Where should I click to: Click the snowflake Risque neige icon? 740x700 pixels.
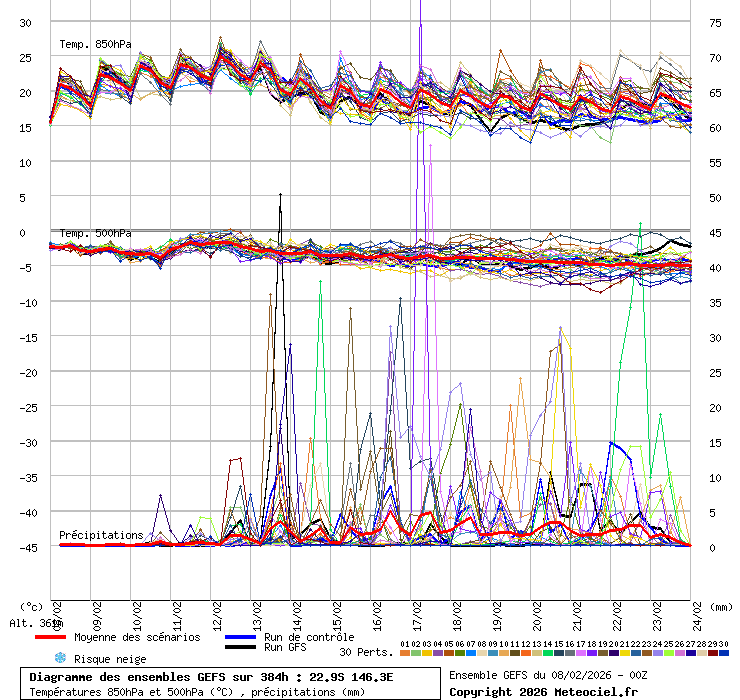[60, 659]
